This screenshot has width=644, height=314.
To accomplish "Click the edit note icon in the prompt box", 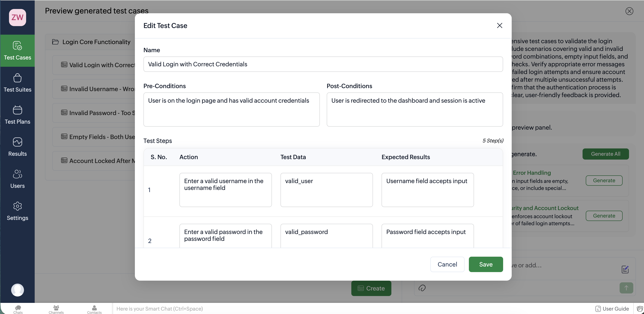I will click(625, 269).
